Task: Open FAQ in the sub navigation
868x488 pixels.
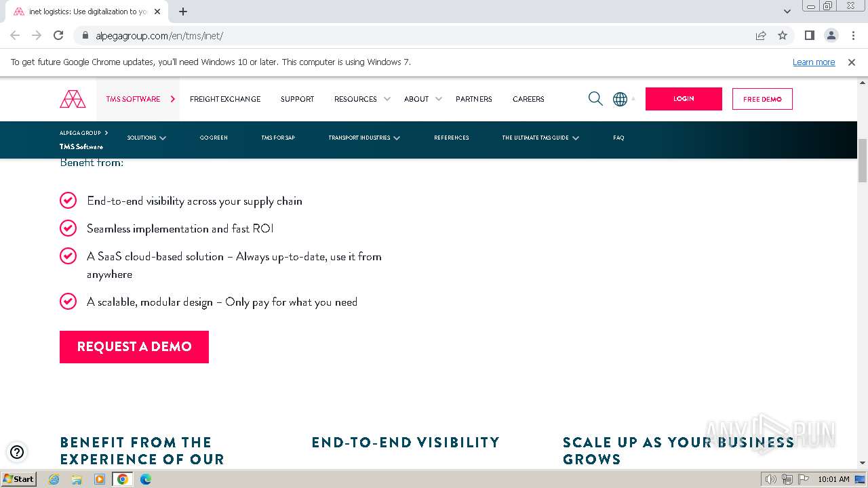Action: (x=618, y=138)
